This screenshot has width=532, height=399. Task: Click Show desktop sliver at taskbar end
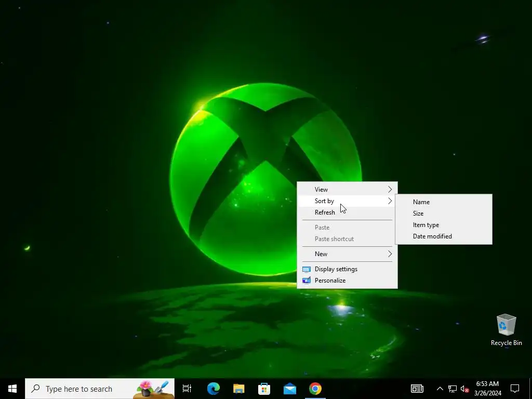pos(530,389)
